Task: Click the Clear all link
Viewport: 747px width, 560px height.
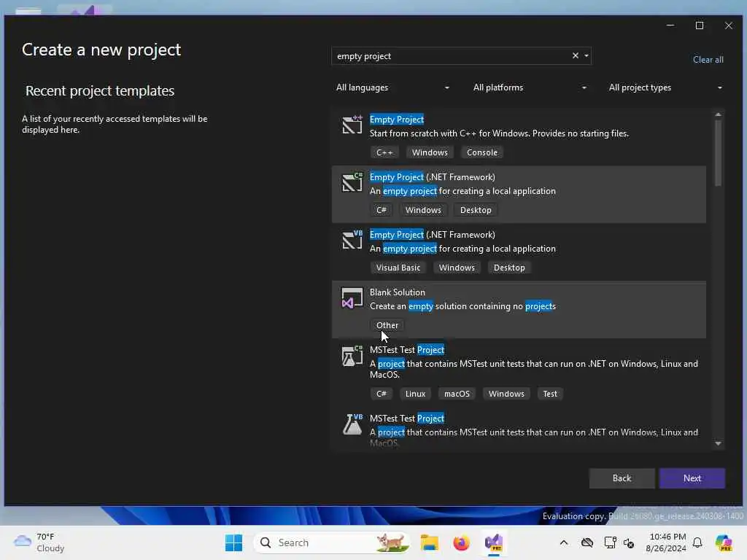Action: 708,60
